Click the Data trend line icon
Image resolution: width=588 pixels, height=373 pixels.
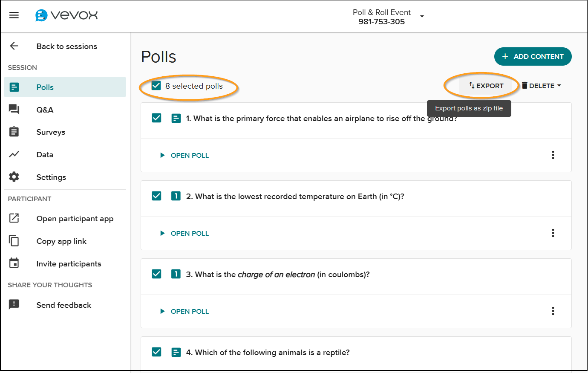tap(14, 154)
